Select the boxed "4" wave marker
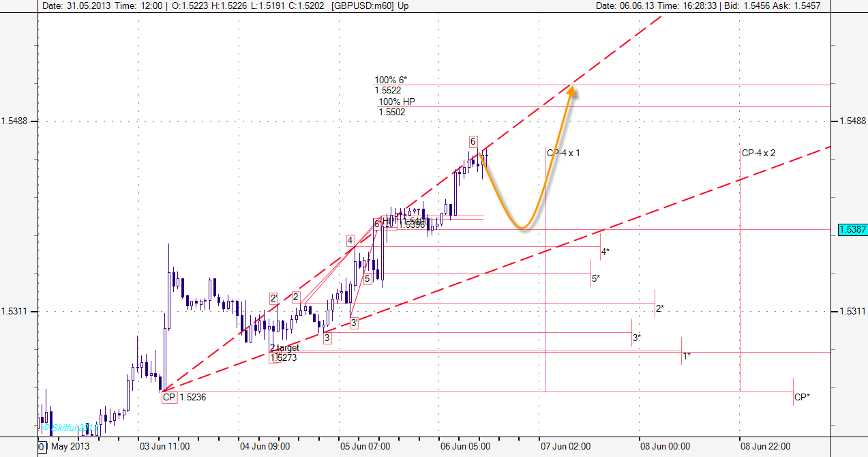Screen dimensions: 868x457 click(350, 240)
